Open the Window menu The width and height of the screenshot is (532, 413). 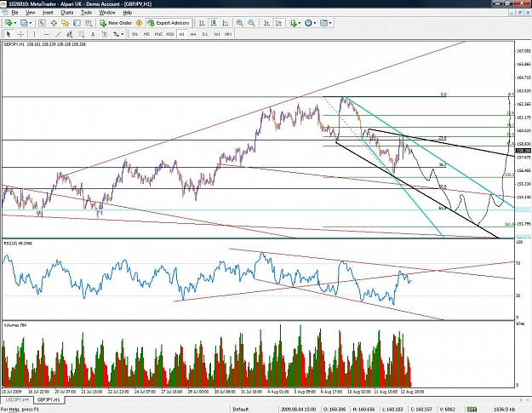coord(107,13)
